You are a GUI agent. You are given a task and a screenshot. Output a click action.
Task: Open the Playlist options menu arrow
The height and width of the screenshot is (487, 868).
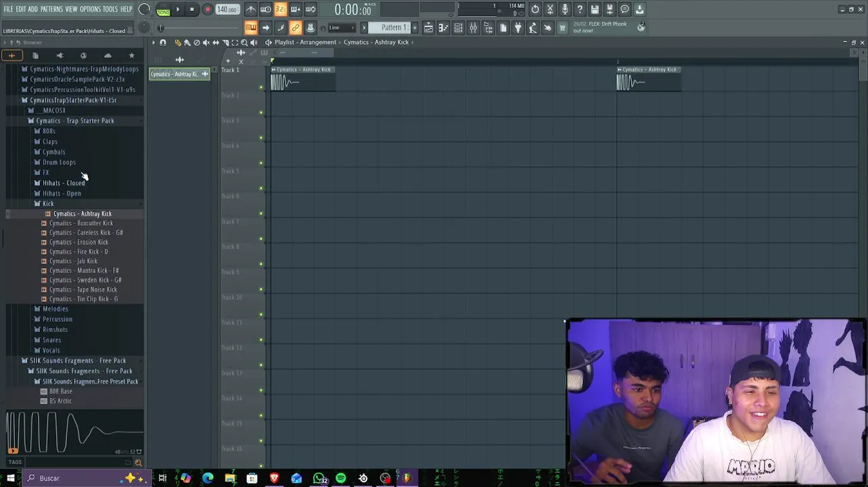[x=154, y=43]
